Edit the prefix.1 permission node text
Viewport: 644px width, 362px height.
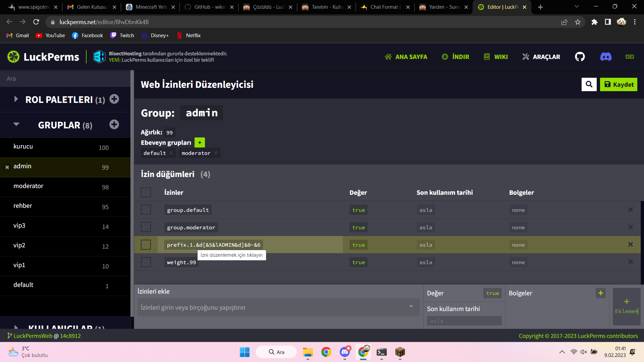[x=213, y=245]
